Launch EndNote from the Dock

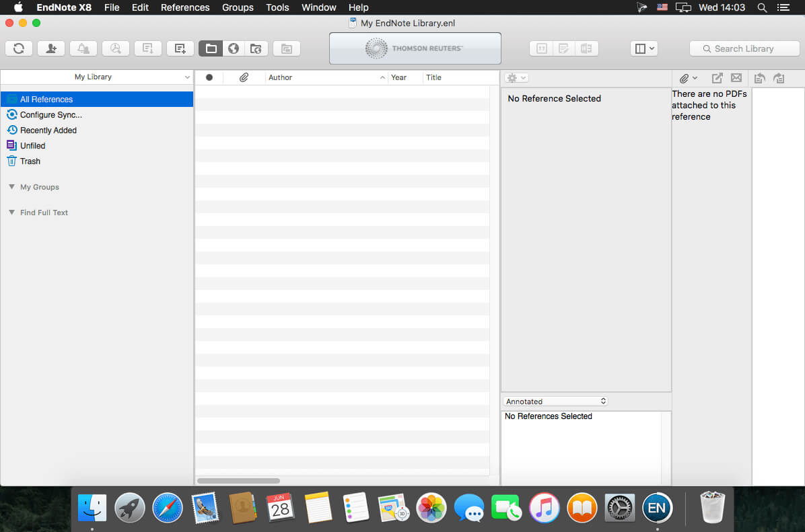[x=656, y=508]
